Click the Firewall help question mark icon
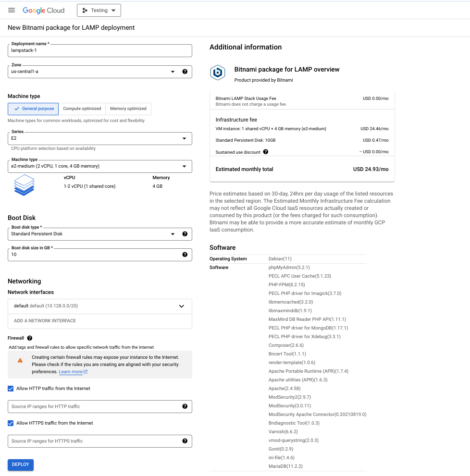 pyautogui.click(x=30, y=338)
